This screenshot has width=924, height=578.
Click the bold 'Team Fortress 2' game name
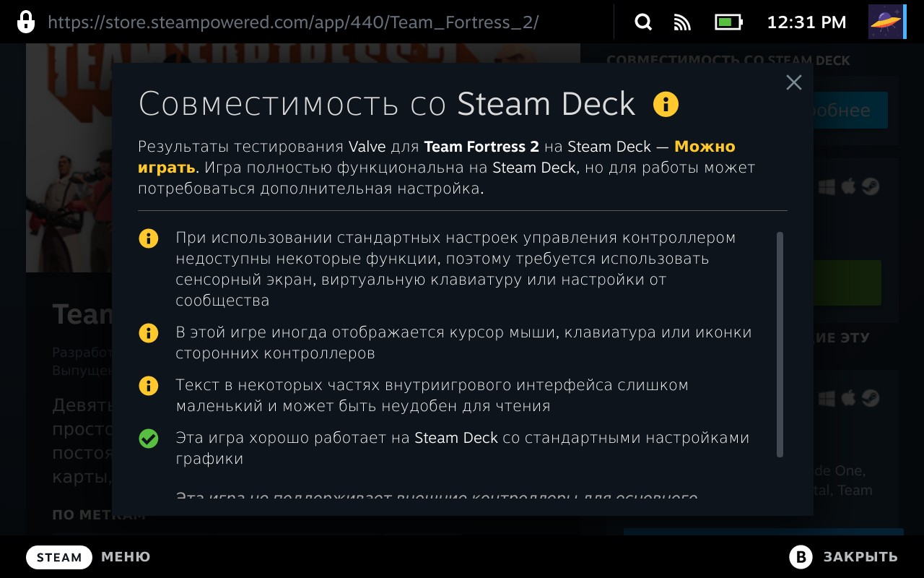point(481,147)
